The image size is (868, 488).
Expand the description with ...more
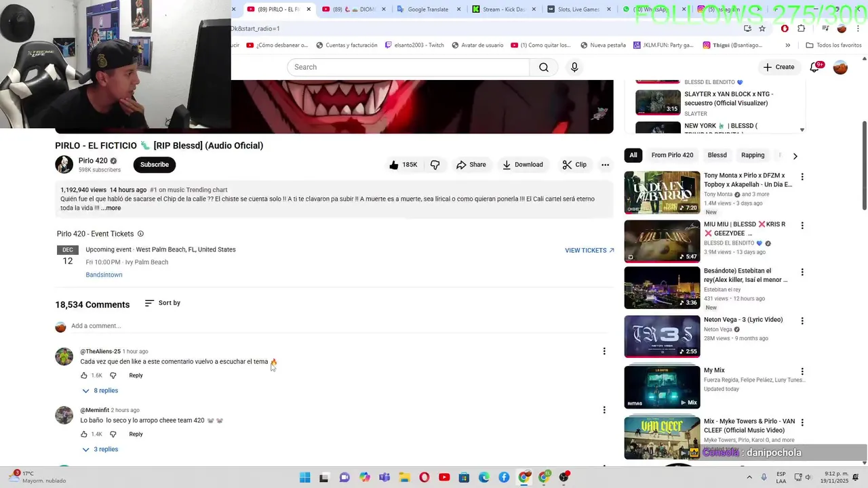tap(111, 208)
